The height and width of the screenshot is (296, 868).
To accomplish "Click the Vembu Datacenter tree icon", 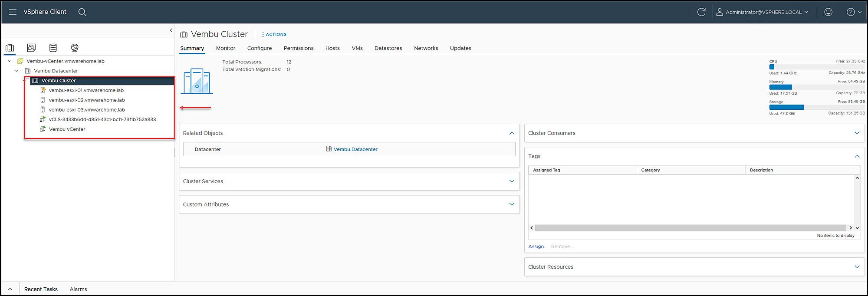I will point(28,71).
